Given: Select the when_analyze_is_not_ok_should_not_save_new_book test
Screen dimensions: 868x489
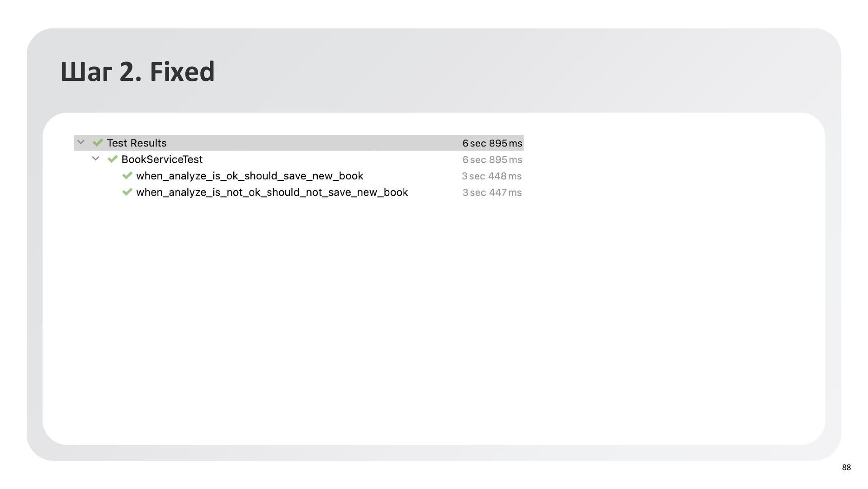Looking at the screenshot, I should tap(272, 193).
